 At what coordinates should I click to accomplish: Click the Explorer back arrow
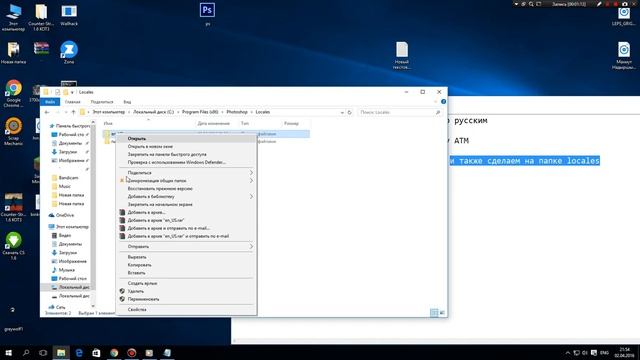pyautogui.click(x=47, y=112)
